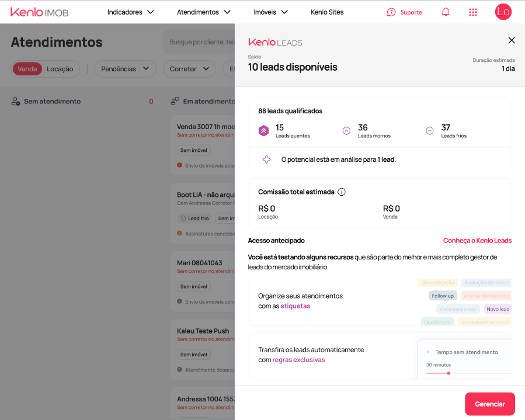This screenshot has width=525, height=420.
Task: Click the warm leads hexagon icon
Action: click(x=346, y=131)
